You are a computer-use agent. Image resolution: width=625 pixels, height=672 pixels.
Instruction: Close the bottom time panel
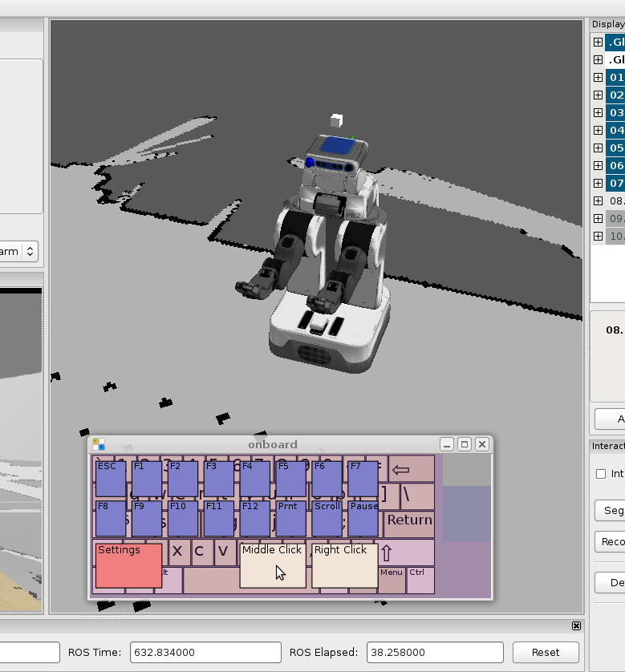[576, 625]
